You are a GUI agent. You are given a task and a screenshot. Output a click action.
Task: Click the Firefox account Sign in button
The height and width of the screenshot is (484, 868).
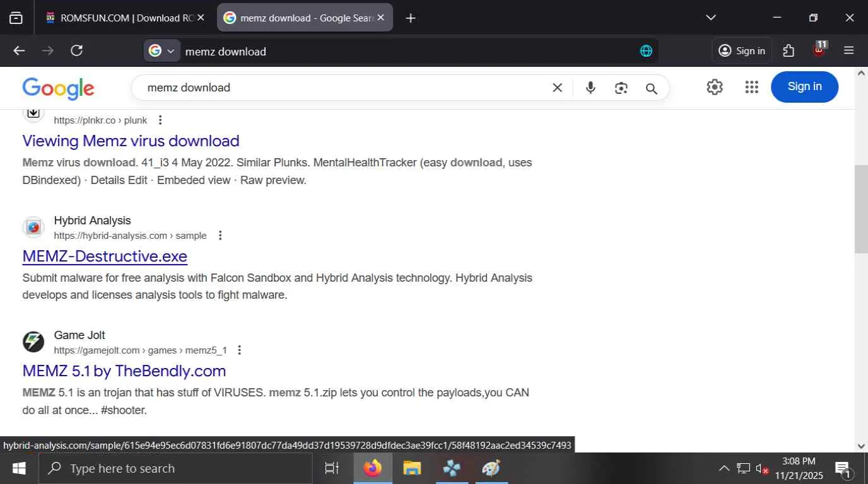coord(742,51)
